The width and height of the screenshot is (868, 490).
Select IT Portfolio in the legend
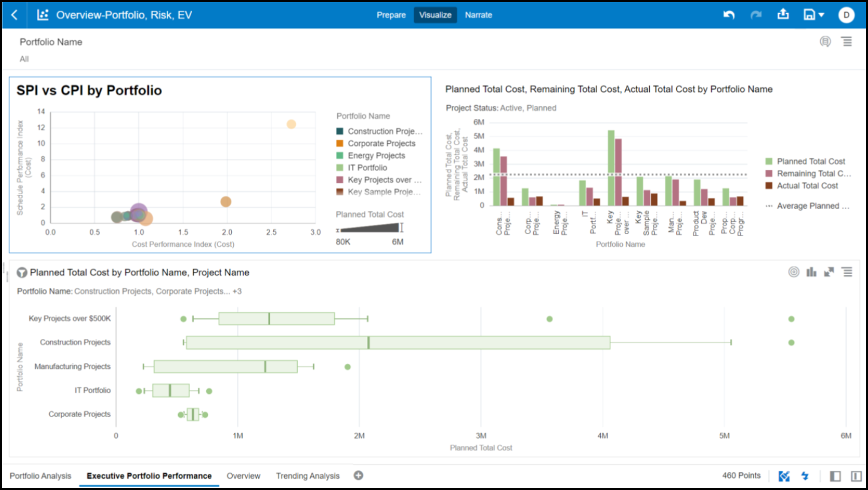click(x=368, y=168)
